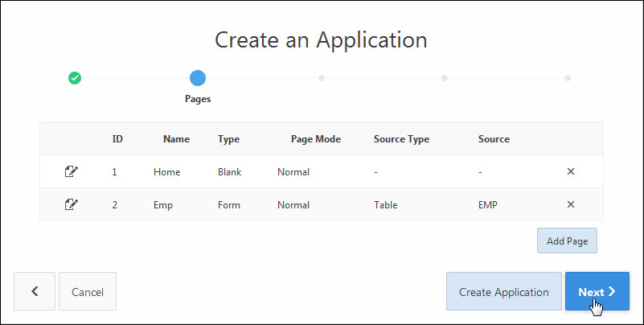Click the Source Type column header
Screen dimensions: 644x325
(x=401, y=138)
